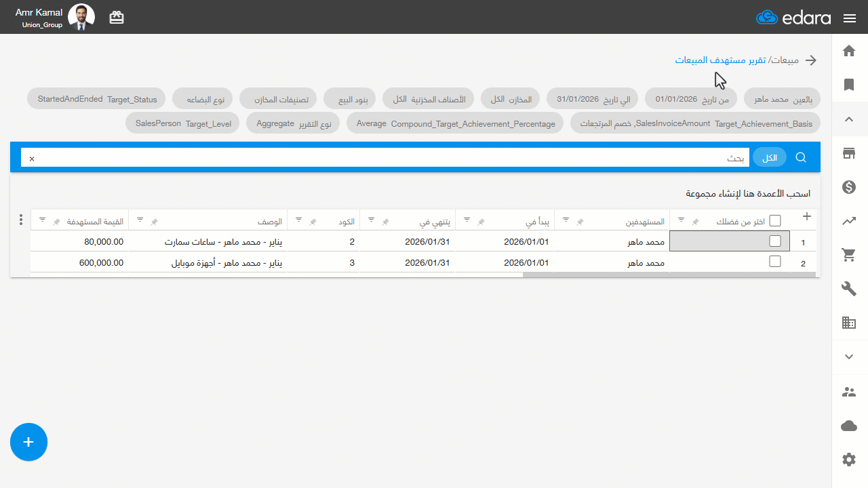Open the bookmarks sidebar icon

pos(849,85)
